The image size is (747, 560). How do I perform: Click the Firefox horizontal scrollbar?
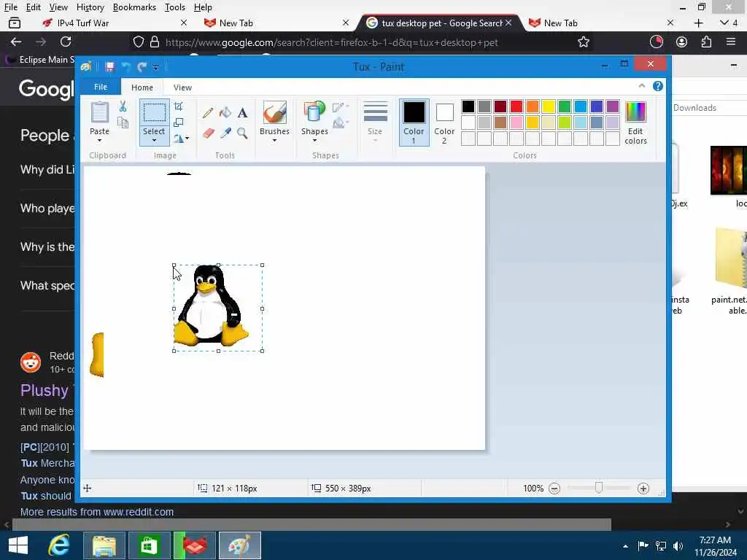[311, 525]
